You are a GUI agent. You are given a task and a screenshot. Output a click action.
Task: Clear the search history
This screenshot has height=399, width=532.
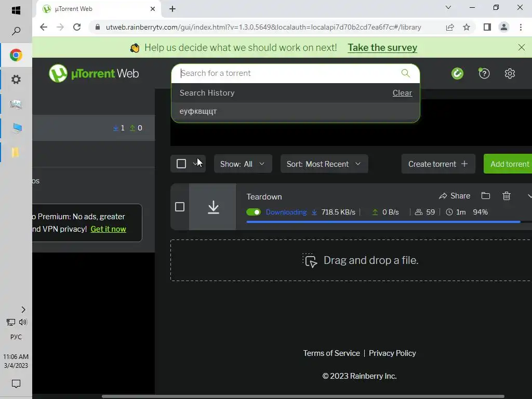(403, 92)
